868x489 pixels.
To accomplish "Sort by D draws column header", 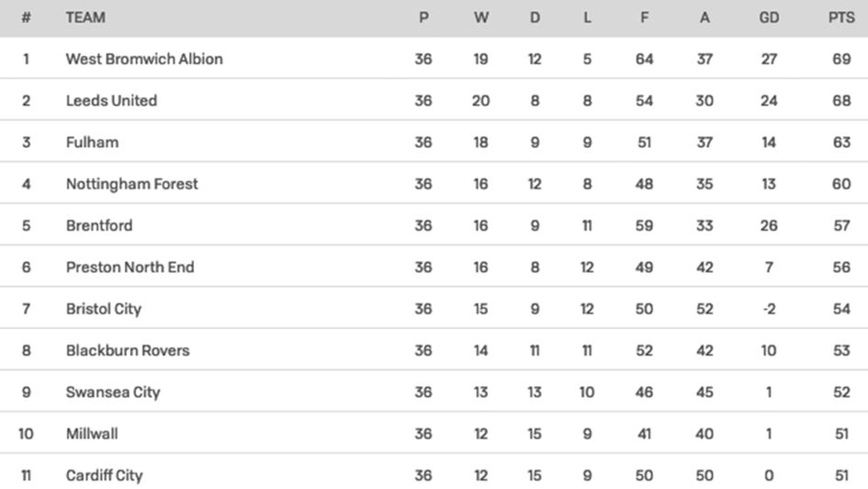I will pyautogui.click(x=535, y=17).
